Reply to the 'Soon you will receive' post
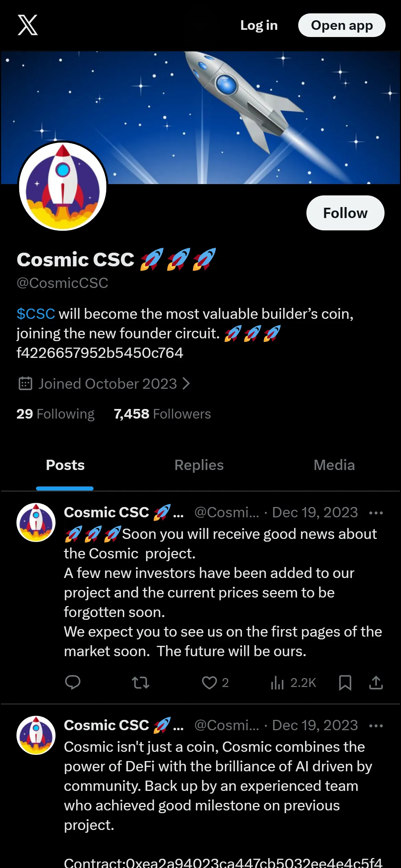This screenshot has width=401, height=868. 73,683
